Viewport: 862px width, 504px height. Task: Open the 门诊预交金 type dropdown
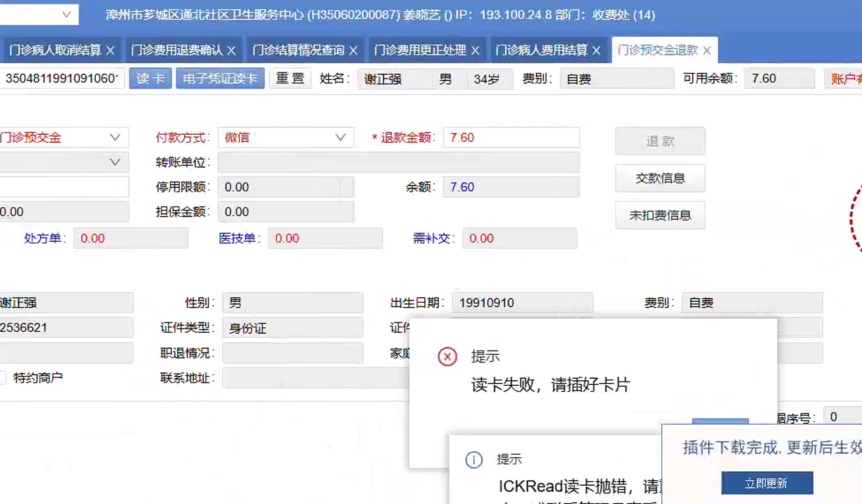(x=115, y=137)
